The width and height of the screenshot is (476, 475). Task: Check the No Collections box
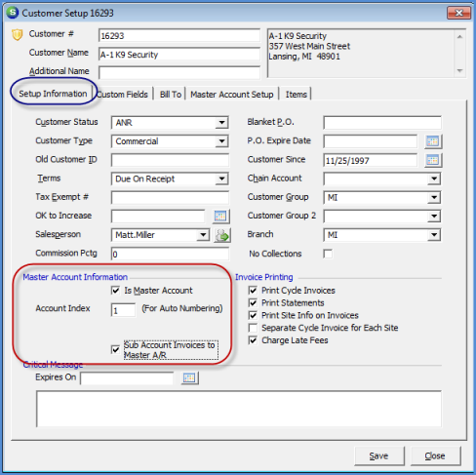[x=328, y=254]
